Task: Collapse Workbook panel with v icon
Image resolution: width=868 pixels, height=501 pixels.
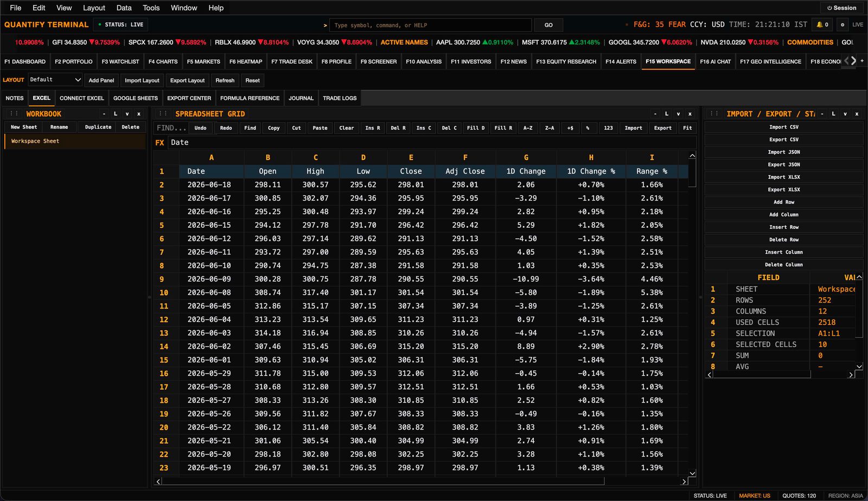Action: tap(127, 114)
